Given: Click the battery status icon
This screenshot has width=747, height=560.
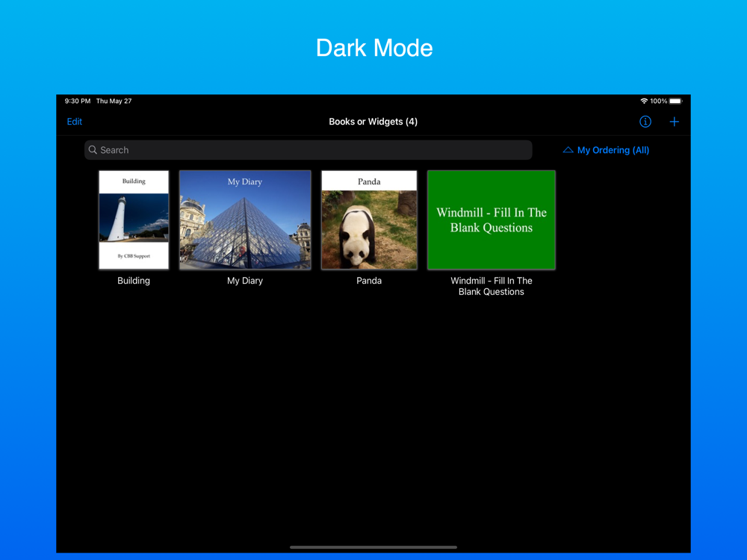Looking at the screenshot, I should coord(676,101).
